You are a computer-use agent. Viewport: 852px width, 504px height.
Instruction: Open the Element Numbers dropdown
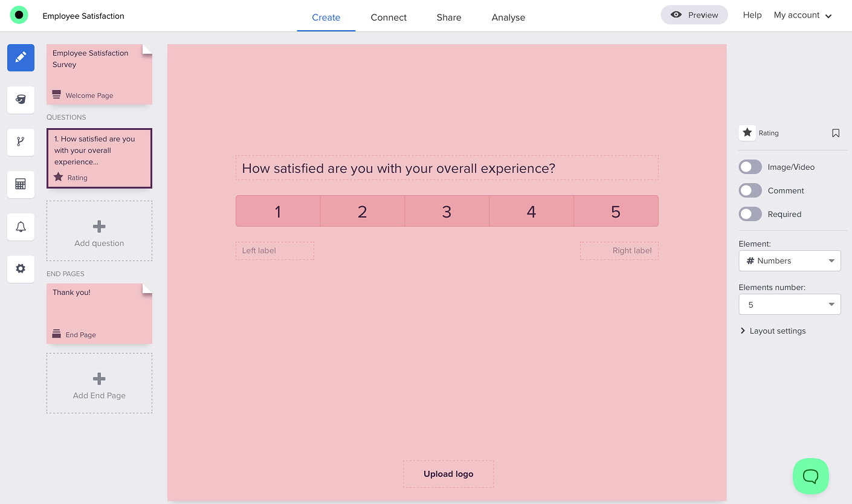(789, 261)
